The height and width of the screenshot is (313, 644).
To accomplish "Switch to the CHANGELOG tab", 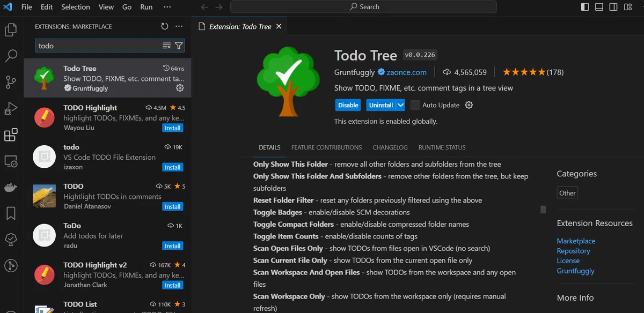I will [x=390, y=147].
